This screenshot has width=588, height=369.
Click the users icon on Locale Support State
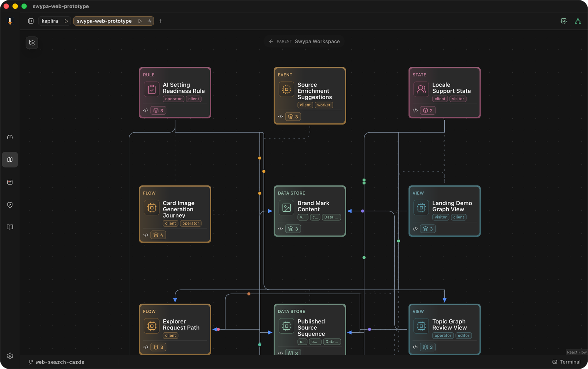[x=422, y=89]
